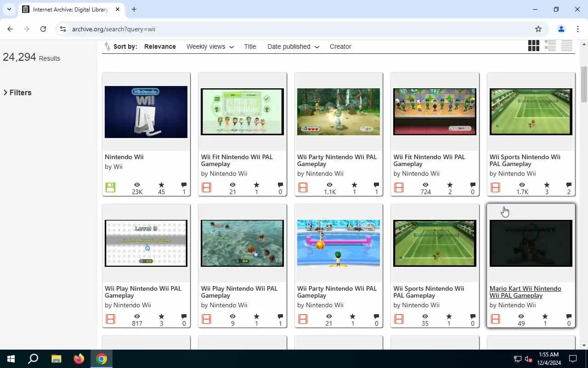Switch to tile grid view
Screen dimensions: 588x368
pos(533,46)
